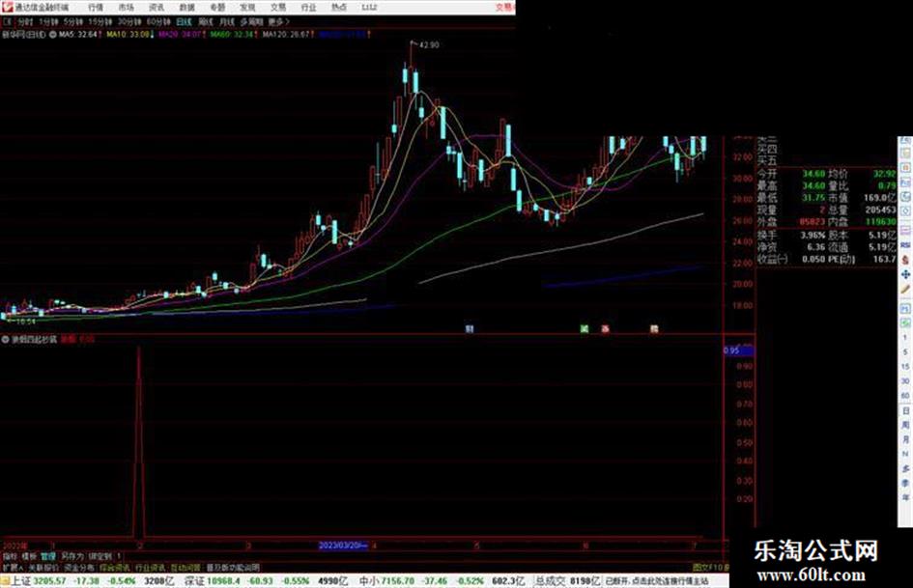
Task: Switch to 1分钟 period tab
Action: 47,21
